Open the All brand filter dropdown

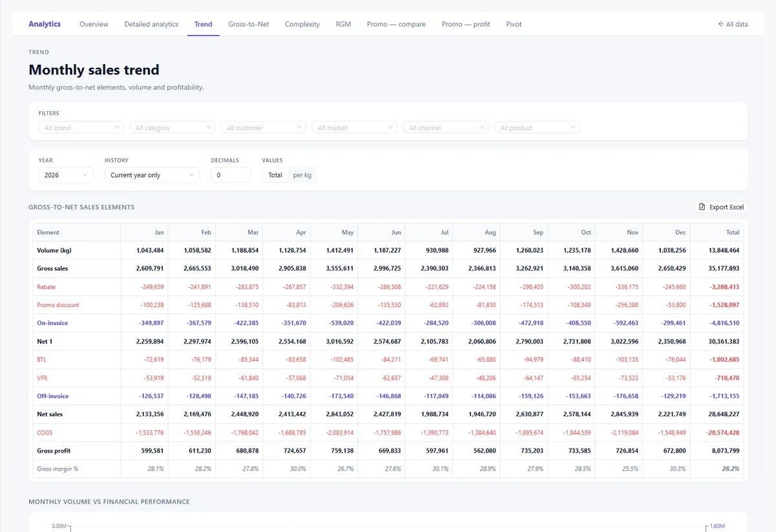click(81, 128)
